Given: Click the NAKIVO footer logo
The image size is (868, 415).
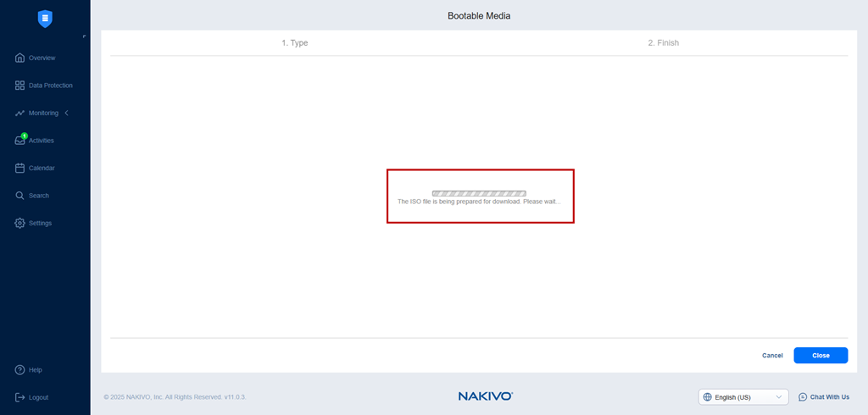Looking at the screenshot, I should pyautogui.click(x=486, y=396).
